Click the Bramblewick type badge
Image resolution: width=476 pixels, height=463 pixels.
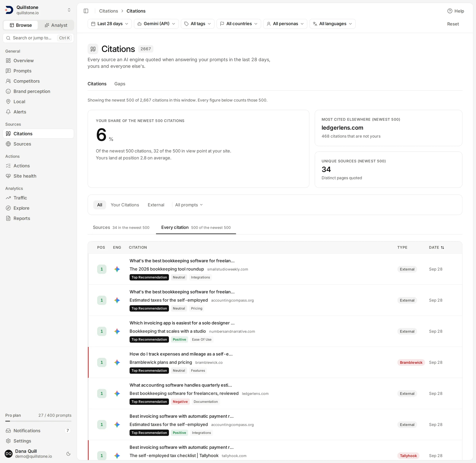click(x=411, y=362)
